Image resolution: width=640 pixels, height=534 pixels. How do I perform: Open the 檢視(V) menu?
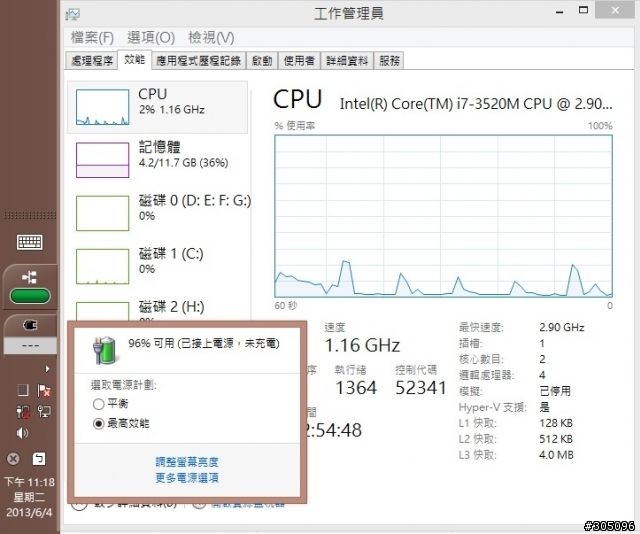point(211,38)
